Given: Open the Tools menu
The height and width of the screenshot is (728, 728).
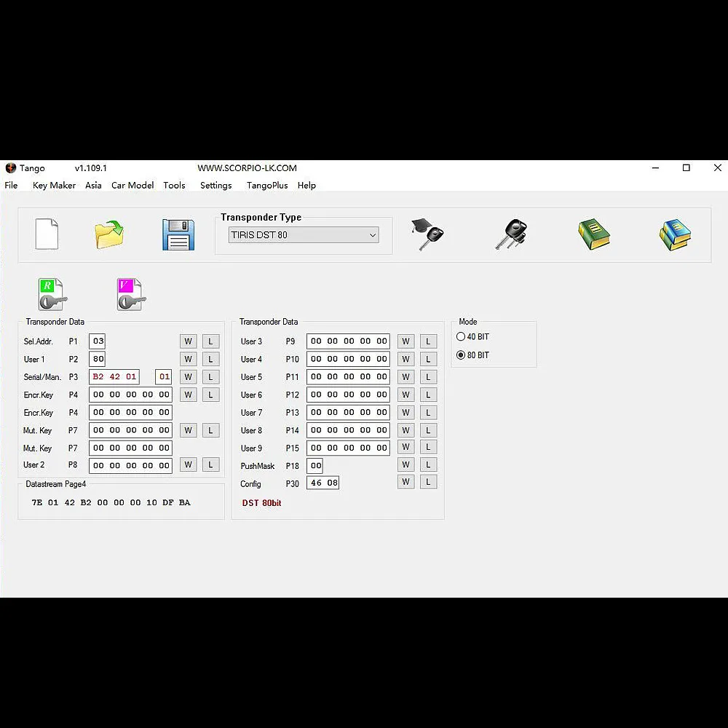Looking at the screenshot, I should coord(174,185).
